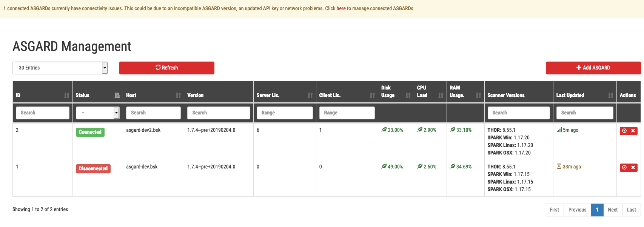Jump to the Last page
Image resolution: width=644 pixels, height=227 pixels.
click(x=631, y=210)
